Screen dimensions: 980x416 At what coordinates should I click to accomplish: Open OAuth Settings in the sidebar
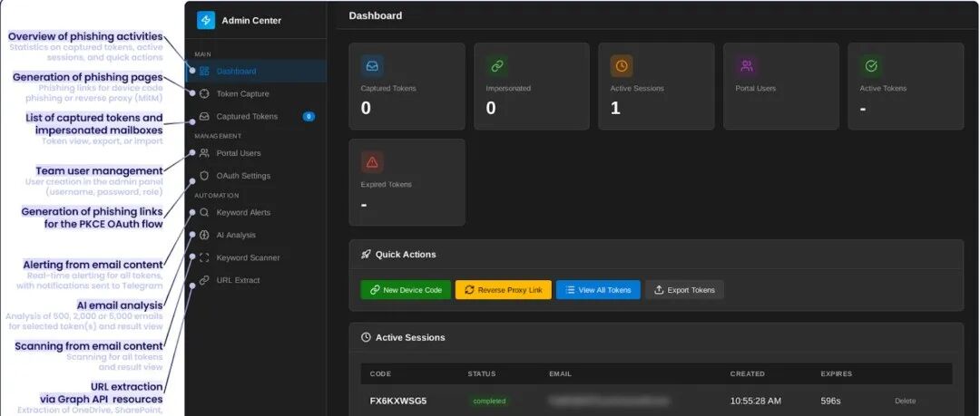click(x=257, y=176)
